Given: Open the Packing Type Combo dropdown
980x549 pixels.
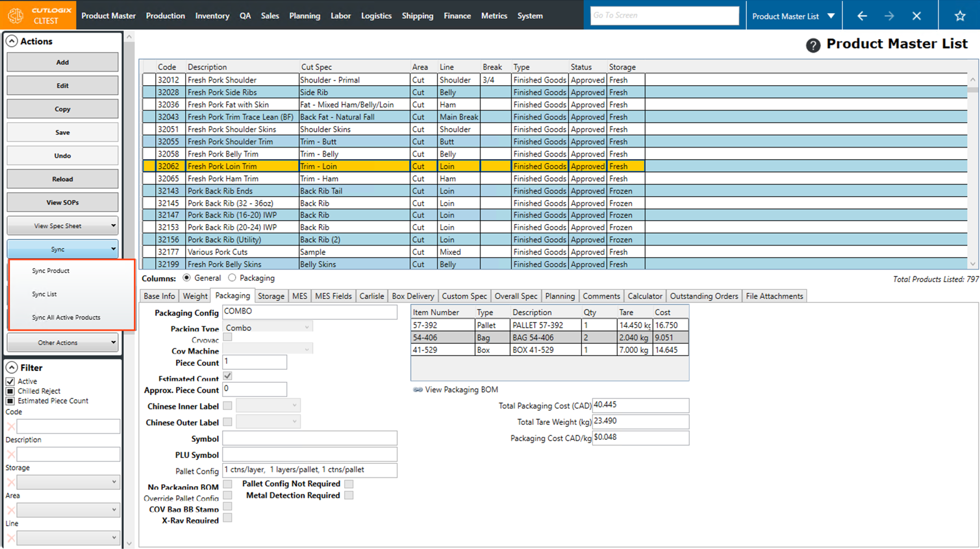Looking at the screenshot, I should pyautogui.click(x=268, y=328).
